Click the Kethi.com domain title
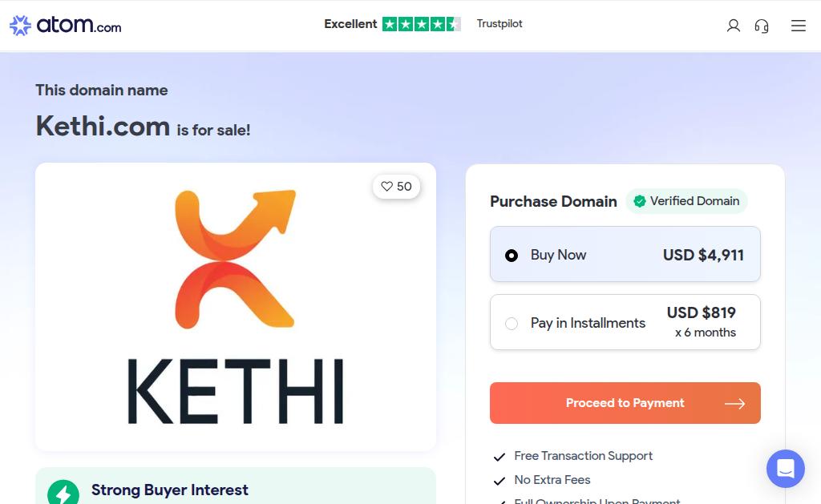 pyautogui.click(x=103, y=126)
